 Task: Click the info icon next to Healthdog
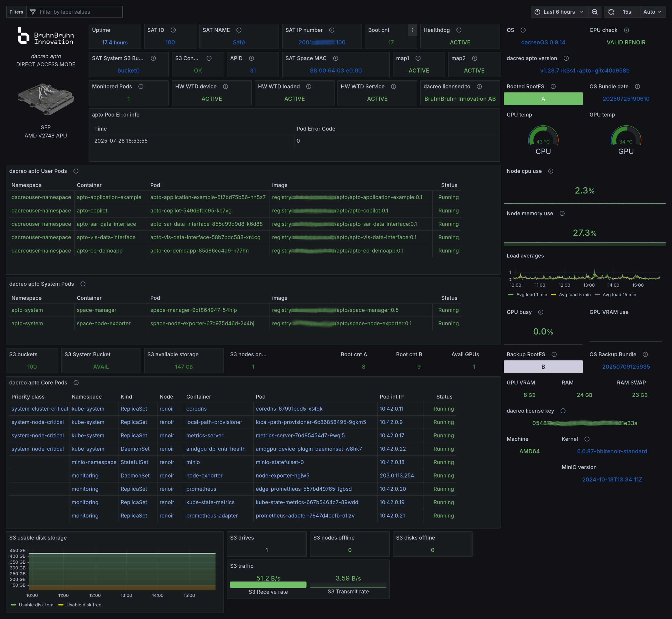(x=459, y=30)
